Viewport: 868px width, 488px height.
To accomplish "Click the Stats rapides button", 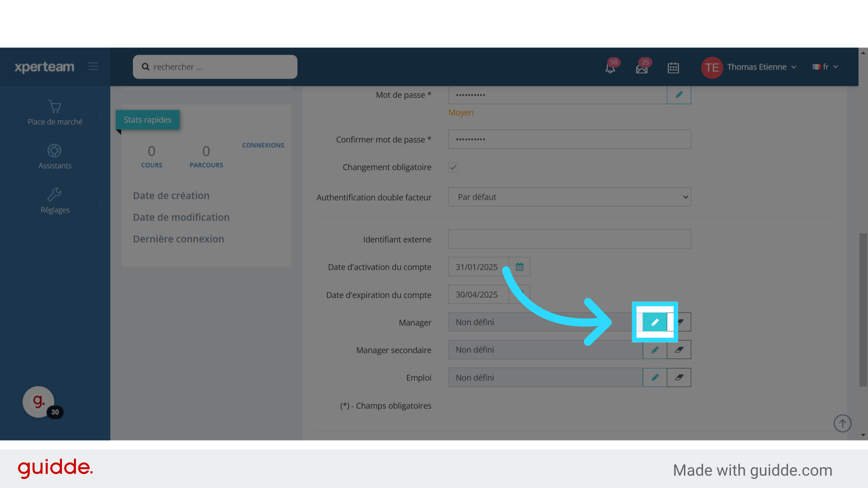I will point(147,120).
